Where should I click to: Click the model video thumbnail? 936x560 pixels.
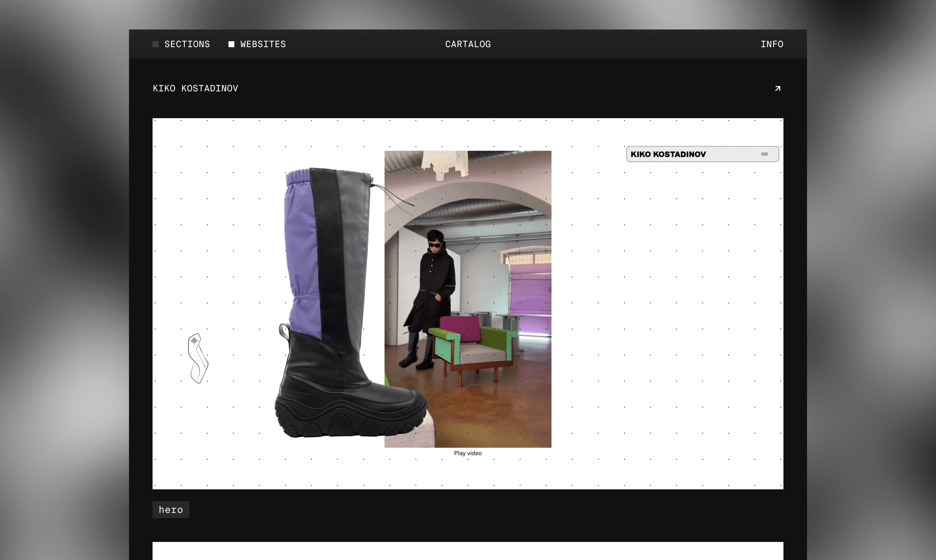[468, 299]
